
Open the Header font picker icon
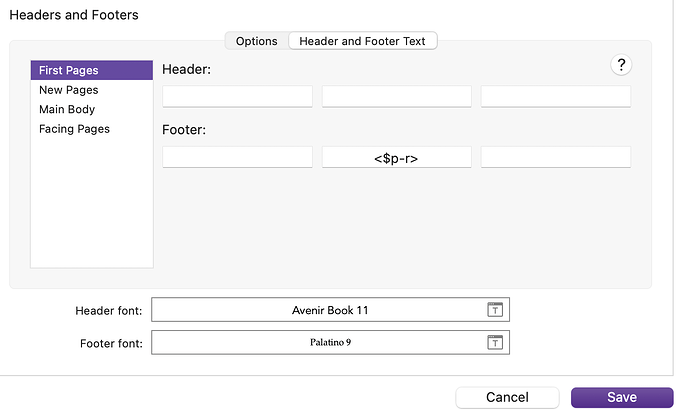495,309
